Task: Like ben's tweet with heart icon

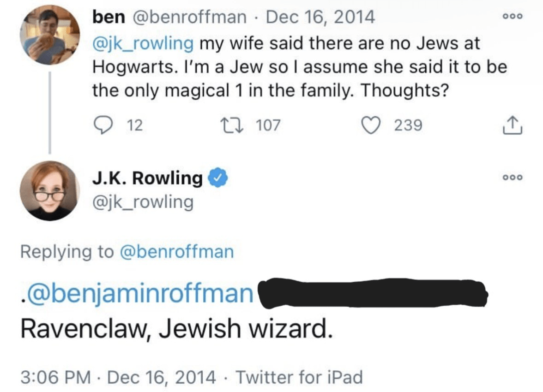Action: [x=370, y=125]
